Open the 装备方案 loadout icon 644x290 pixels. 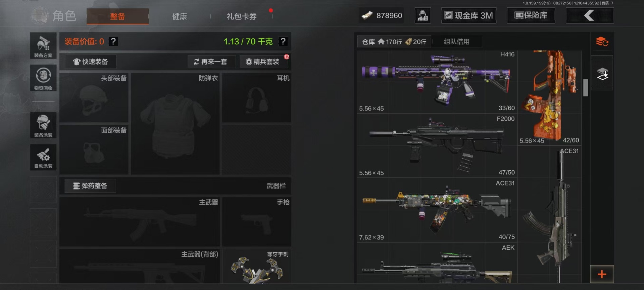pyautogui.click(x=43, y=46)
